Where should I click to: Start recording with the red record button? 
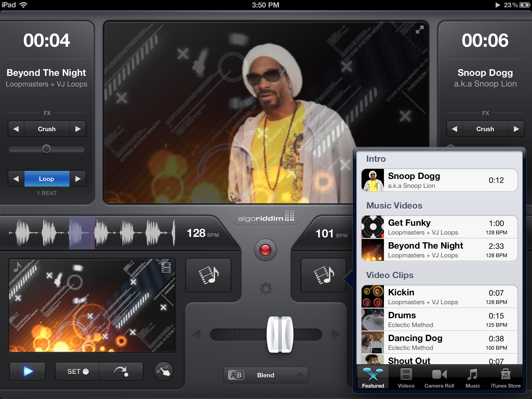[x=265, y=250]
